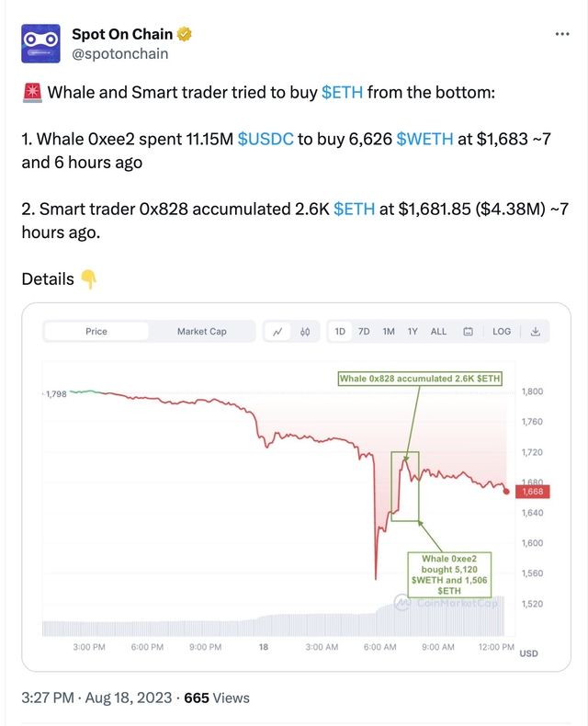Select the 1D time range
588x726 pixels.
[340, 332]
